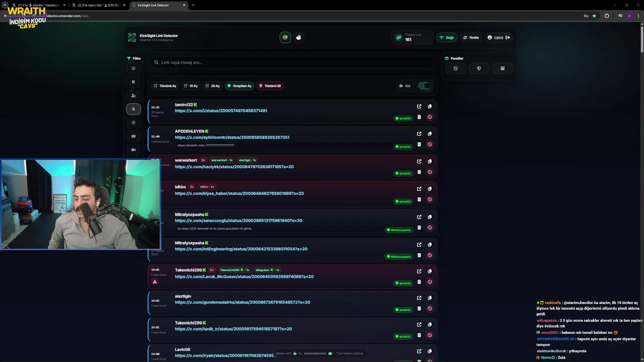Open the IntEngineering status link
Image resolution: width=644 pixels, height=362 pixels.
[x=241, y=249]
